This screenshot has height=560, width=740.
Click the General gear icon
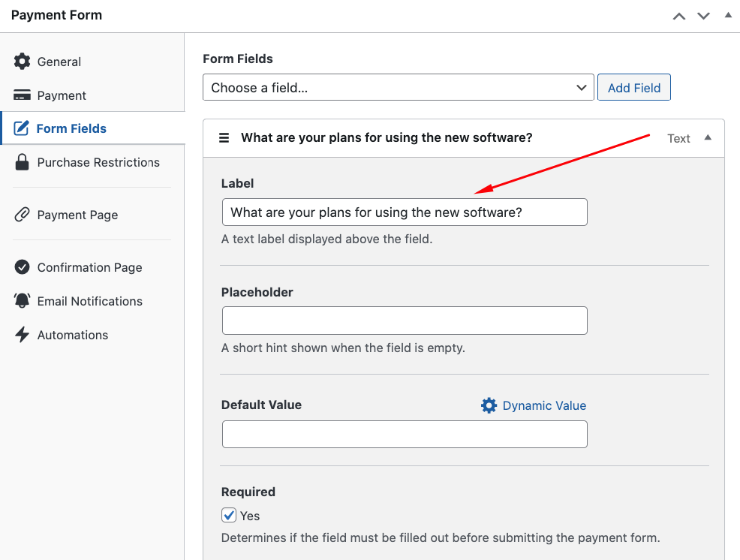(23, 62)
